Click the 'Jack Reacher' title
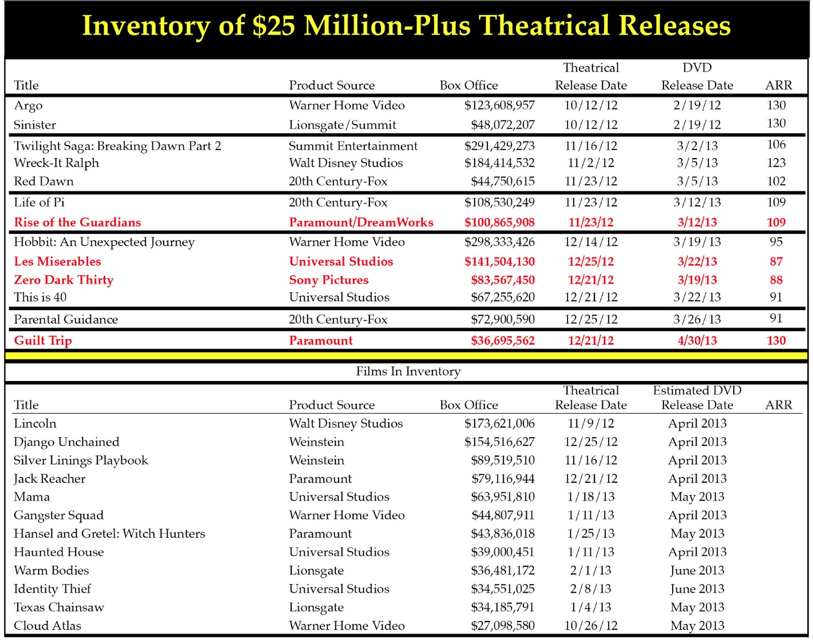813x644 pixels. (49, 479)
